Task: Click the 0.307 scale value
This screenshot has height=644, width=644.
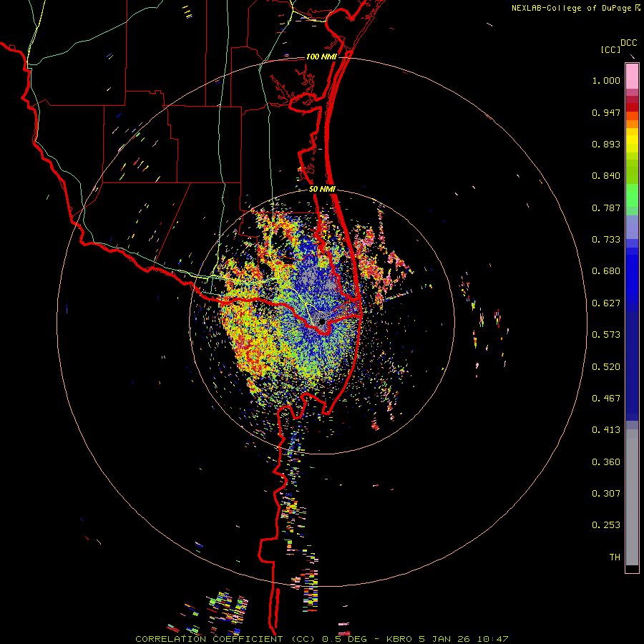Action: pyautogui.click(x=606, y=494)
